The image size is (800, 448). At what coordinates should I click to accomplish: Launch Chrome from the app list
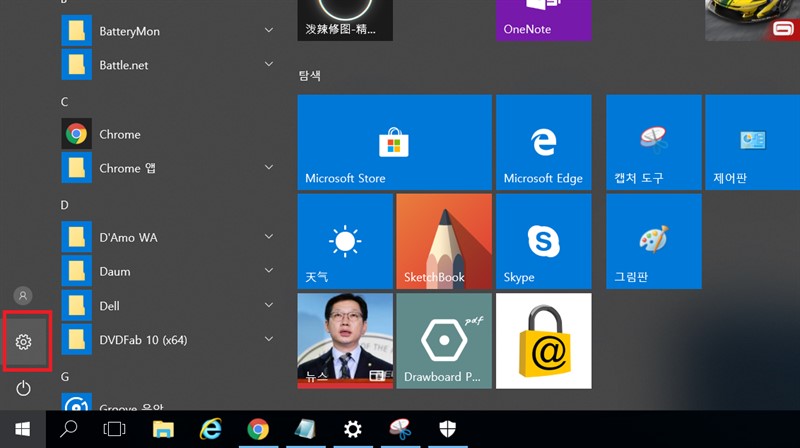click(x=168, y=134)
